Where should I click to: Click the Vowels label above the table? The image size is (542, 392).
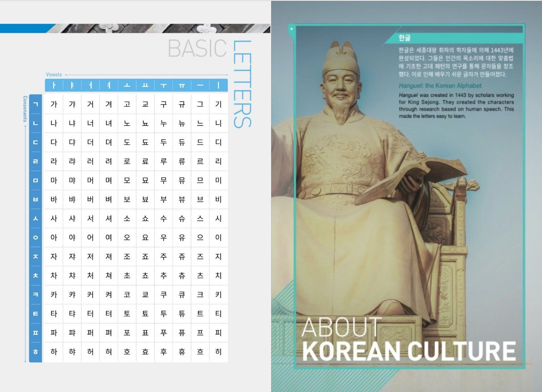pyautogui.click(x=54, y=74)
